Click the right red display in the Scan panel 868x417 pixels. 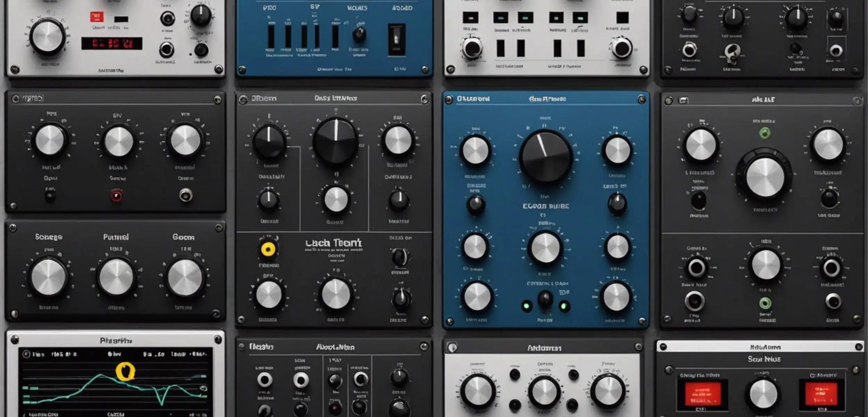coord(821,394)
